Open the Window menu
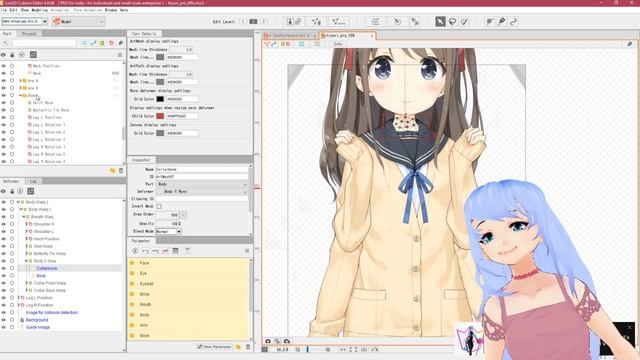This screenshot has width=640, height=360. (111, 10)
